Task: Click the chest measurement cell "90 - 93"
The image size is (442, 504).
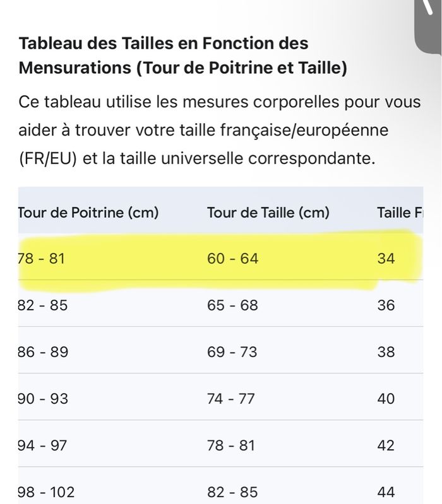Action: (x=43, y=399)
